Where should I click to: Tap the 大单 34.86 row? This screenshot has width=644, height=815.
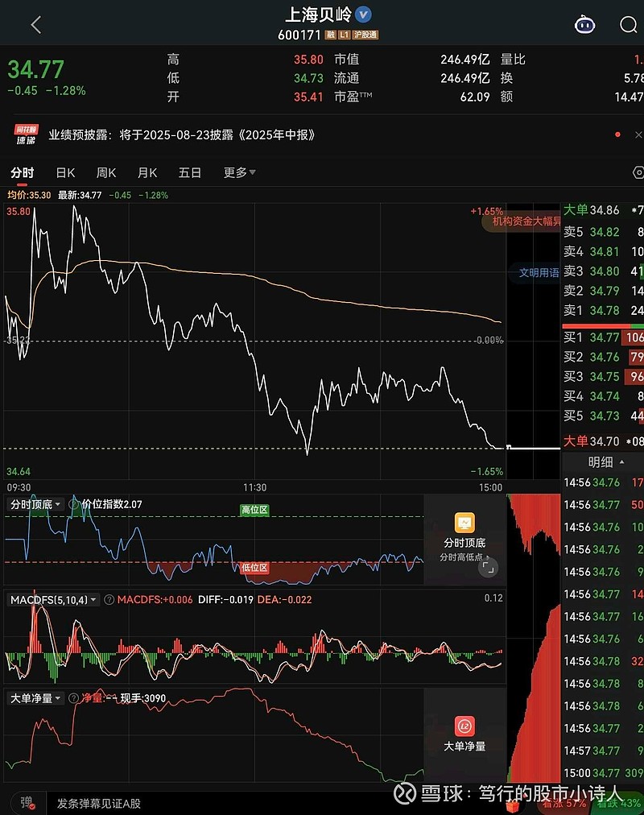[x=603, y=210]
